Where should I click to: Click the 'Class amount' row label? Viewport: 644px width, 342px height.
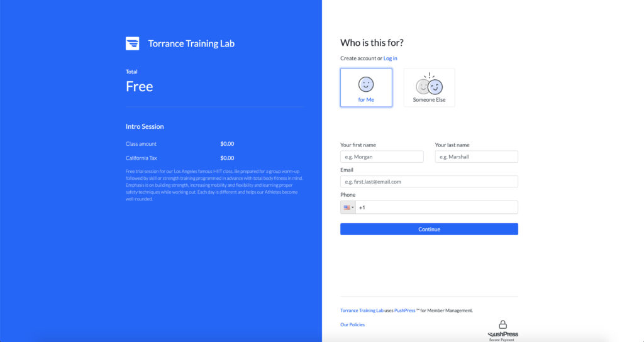[141, 144]
